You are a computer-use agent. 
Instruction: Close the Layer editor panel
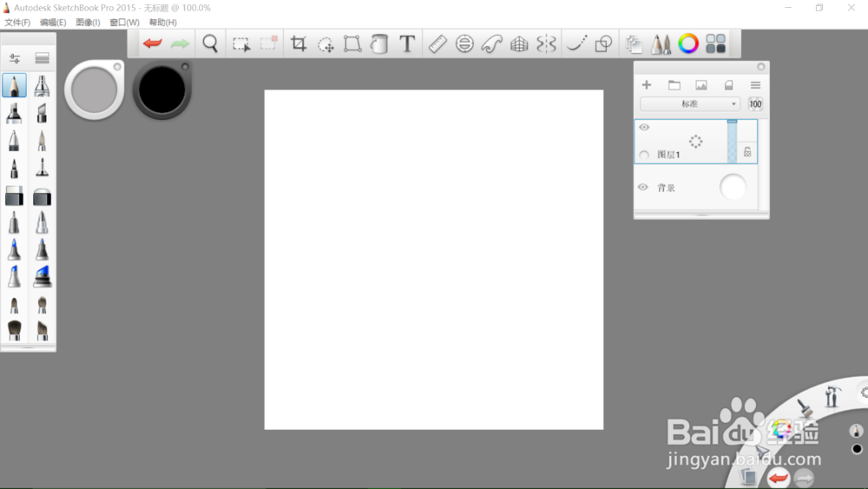pyautogui.click(x=760, y=67)
